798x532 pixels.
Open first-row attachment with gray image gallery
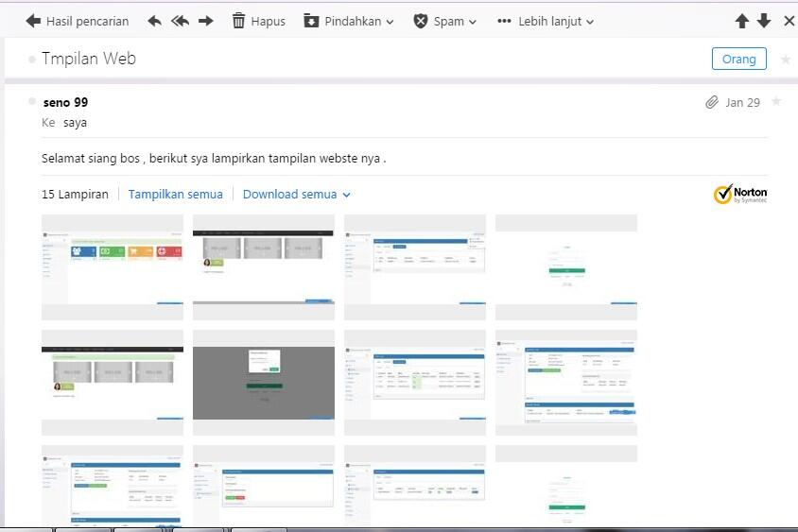[x=264, y=267]
